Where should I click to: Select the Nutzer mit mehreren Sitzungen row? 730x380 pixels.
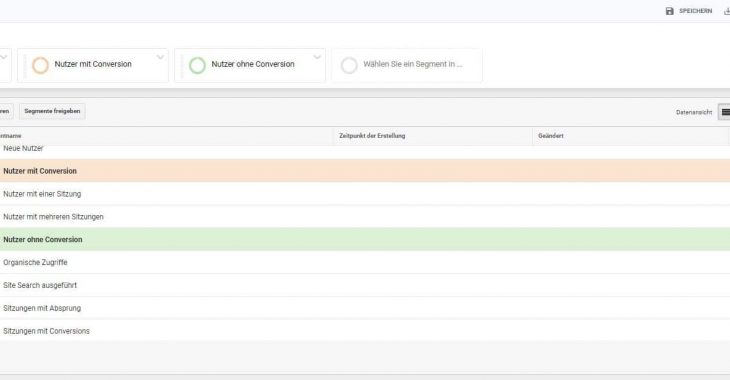(365, 217)
